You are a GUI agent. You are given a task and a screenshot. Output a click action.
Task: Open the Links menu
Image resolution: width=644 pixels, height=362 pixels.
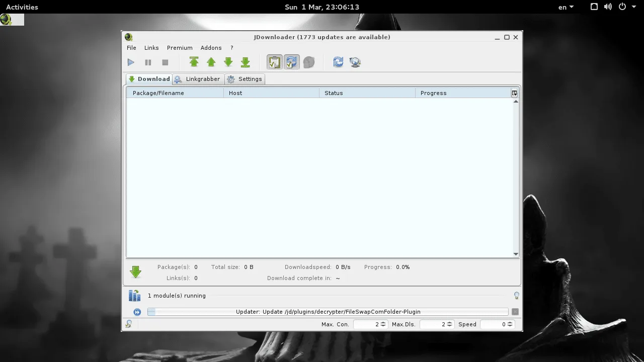point(151,48)
